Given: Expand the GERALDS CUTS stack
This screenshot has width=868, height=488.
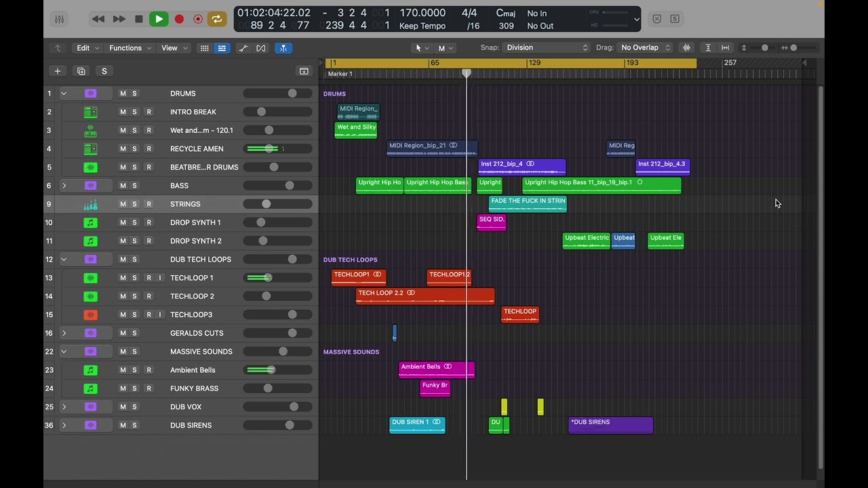Looking at the screenshot, I should pyautogui.click(x=64, y=333).
